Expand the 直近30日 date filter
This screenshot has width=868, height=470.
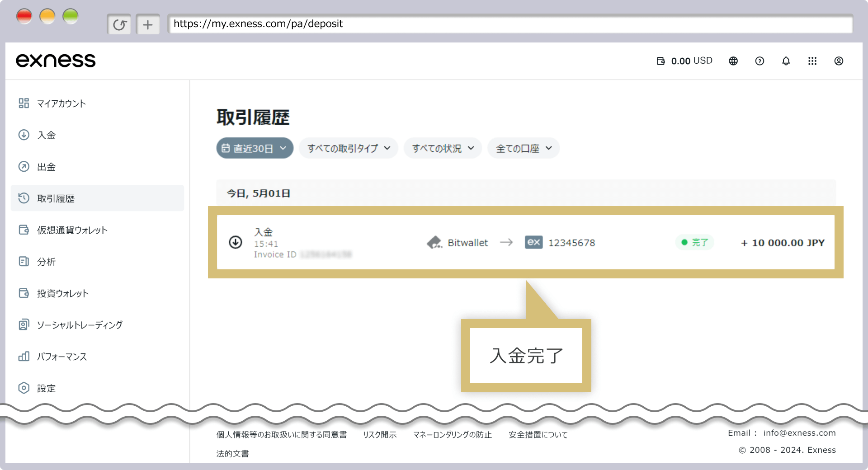pos(255,148)
